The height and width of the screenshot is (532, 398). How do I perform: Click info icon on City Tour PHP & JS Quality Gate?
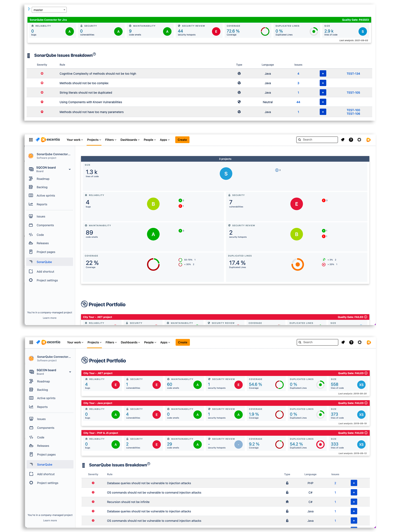366,433
